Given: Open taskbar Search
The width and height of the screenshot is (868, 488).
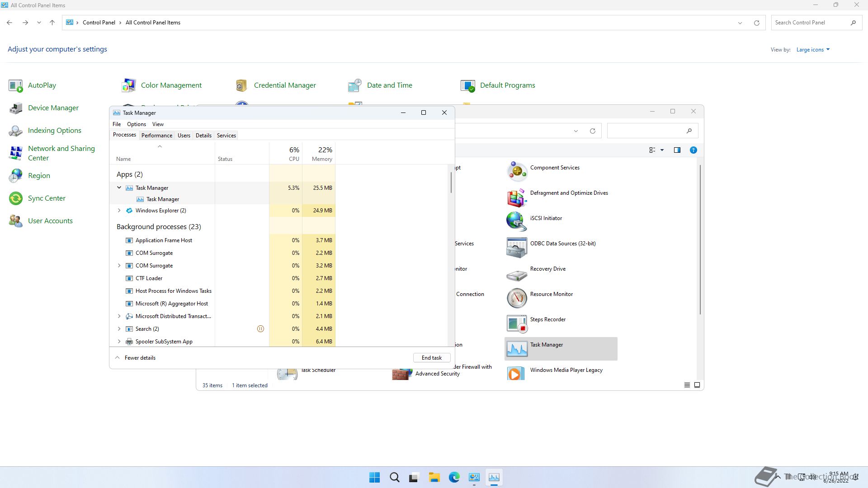Looking at the screenshot, I should click(x=394, y=478).
